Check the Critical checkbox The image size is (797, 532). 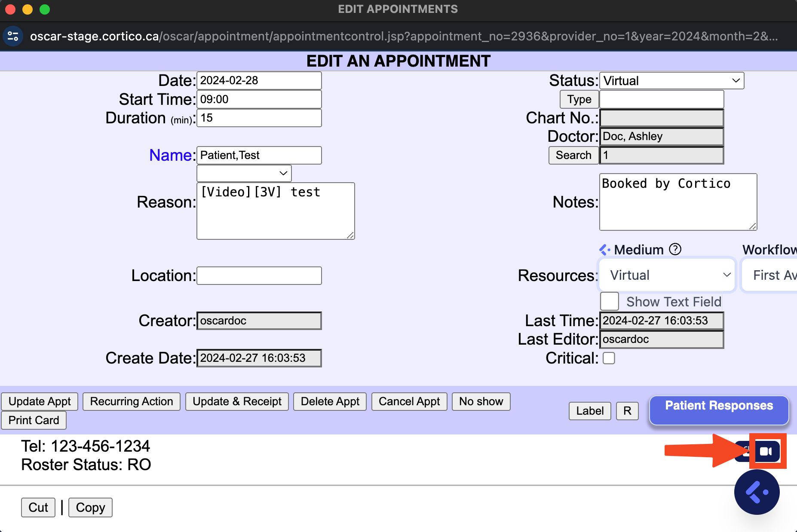pos(609,358)
